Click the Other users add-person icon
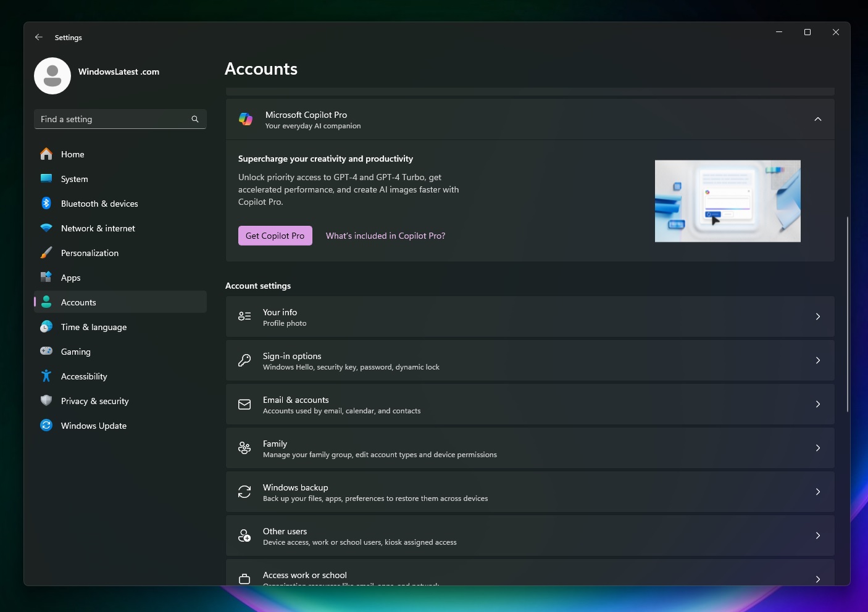 coord(244,535)
